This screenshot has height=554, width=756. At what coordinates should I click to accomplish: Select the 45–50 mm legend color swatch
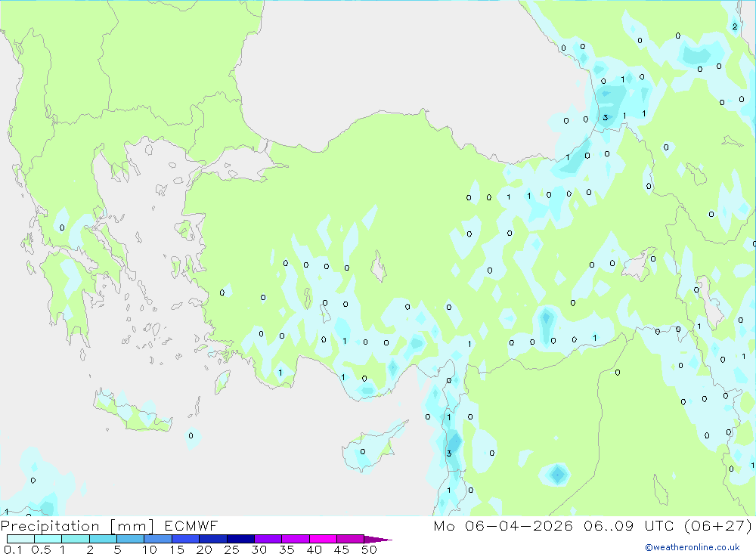point(351,539)
